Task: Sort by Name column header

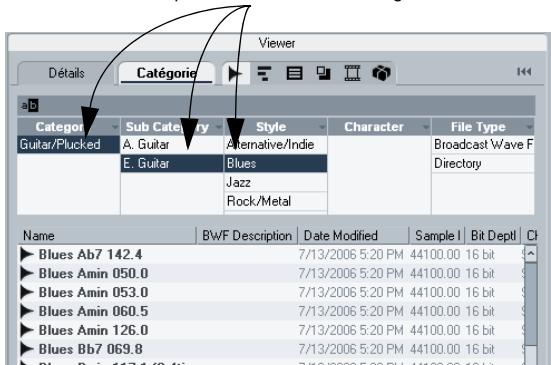Action: [x=107, y=235]
